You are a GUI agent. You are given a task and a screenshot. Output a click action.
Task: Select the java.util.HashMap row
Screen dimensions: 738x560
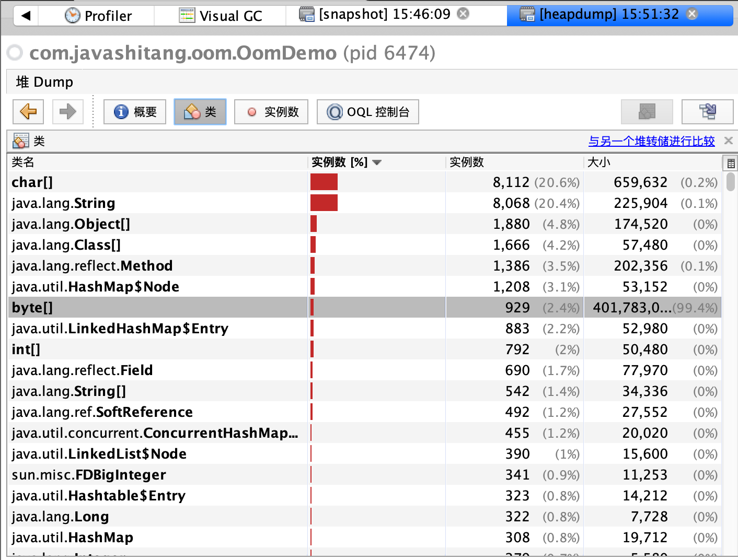click(x=365, y=537)
